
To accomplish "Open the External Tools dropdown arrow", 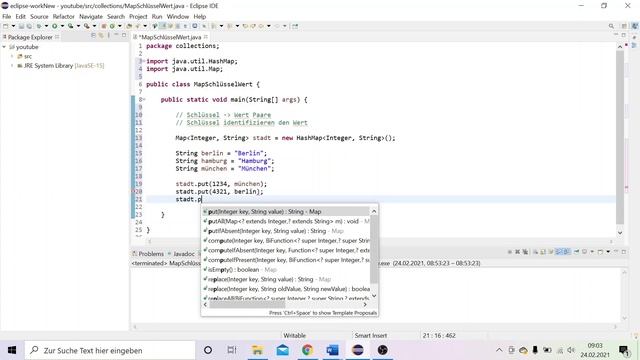I will point(94,26).
